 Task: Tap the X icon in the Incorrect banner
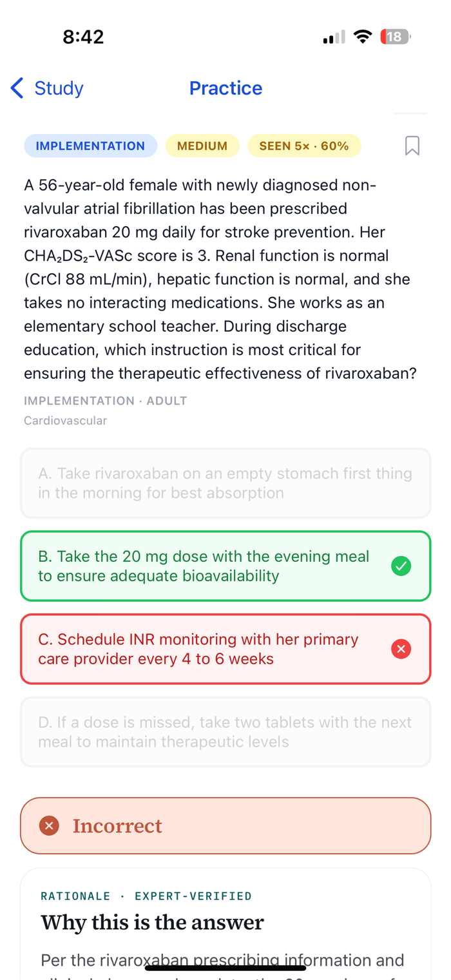(49, 825)
